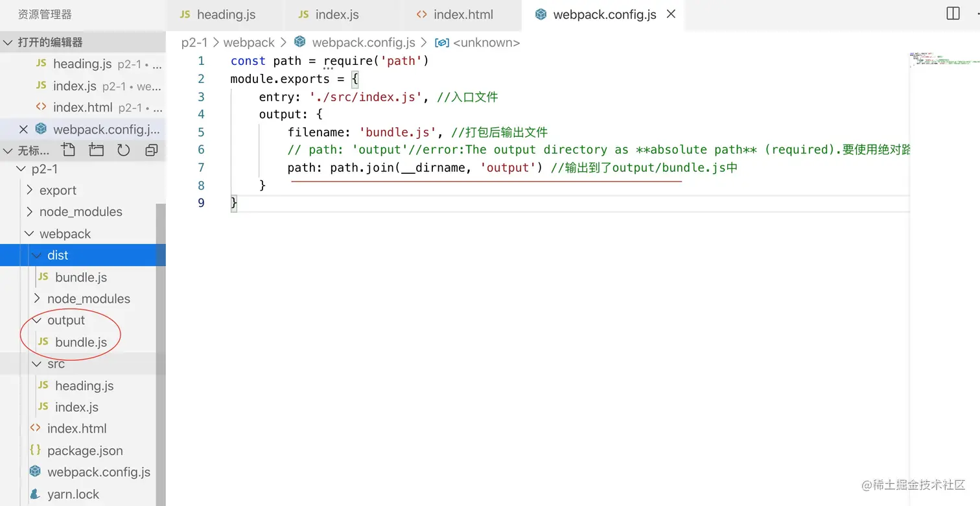980x506 pixels.
Task: Expand node_modules folder directly under p2-1
Action: pyautogui.click(x=80, y=211)
